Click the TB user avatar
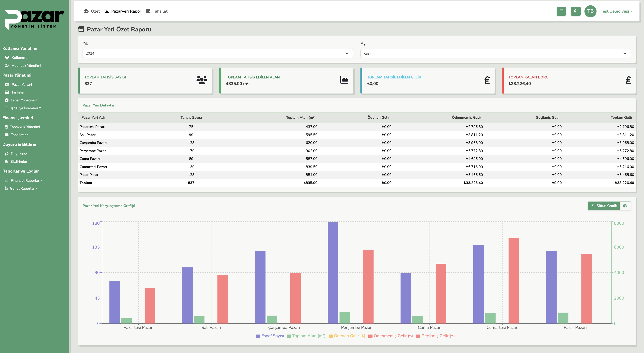 pos(590,11)
